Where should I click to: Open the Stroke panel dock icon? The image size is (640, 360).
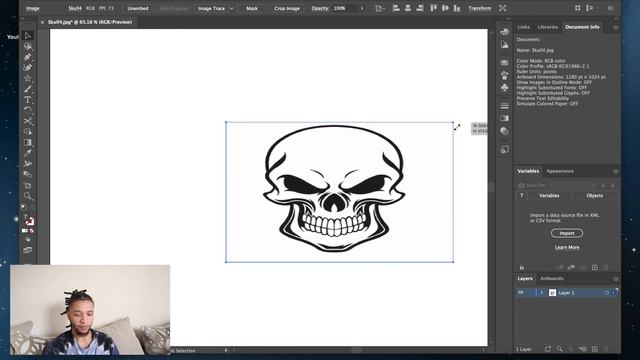(x=504, y=106)
